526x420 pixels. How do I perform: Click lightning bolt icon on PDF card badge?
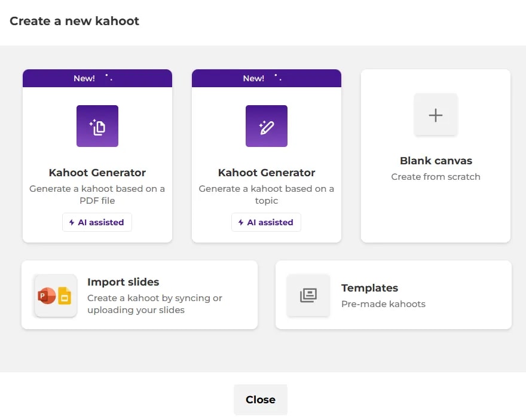click(x=72, y=223)
